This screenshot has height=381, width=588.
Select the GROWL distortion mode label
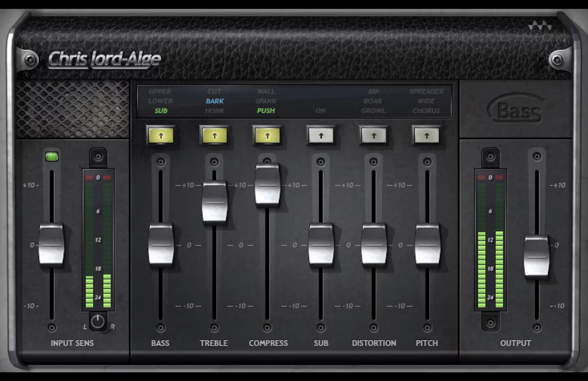373,111
